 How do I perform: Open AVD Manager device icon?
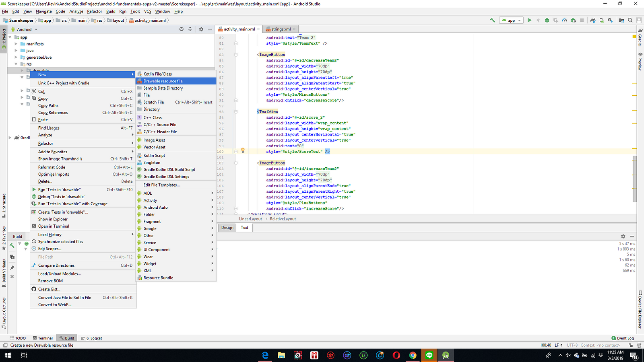click(601, 20)
